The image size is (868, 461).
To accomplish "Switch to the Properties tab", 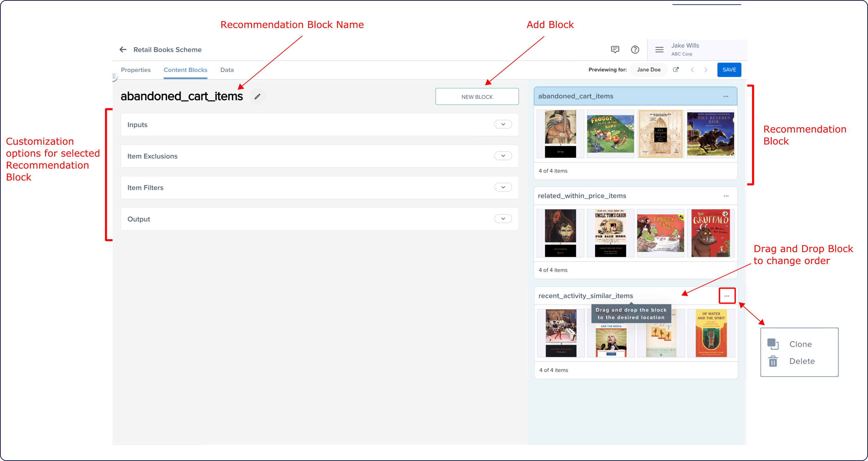I will 135,70.
